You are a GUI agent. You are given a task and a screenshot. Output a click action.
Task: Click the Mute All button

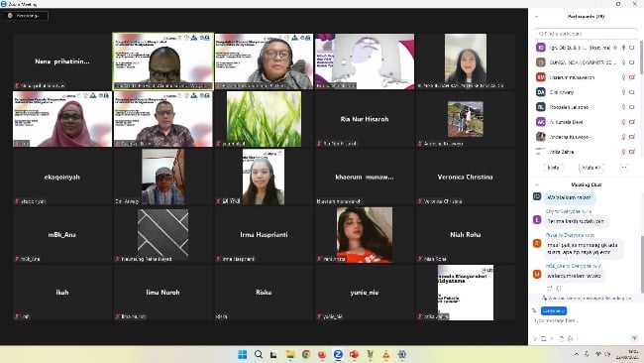click(x=591, y=168)
